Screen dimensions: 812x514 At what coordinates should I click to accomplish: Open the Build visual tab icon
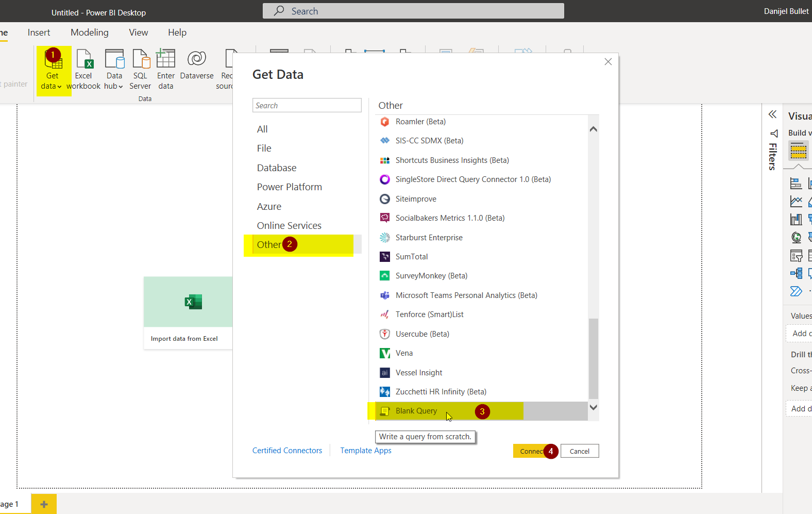tap(798, 151)
